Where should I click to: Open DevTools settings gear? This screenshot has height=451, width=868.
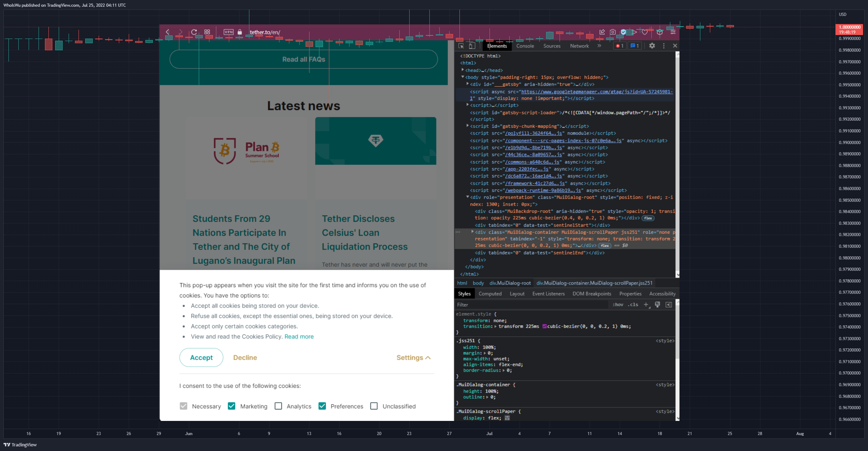[x=652, y=46]
